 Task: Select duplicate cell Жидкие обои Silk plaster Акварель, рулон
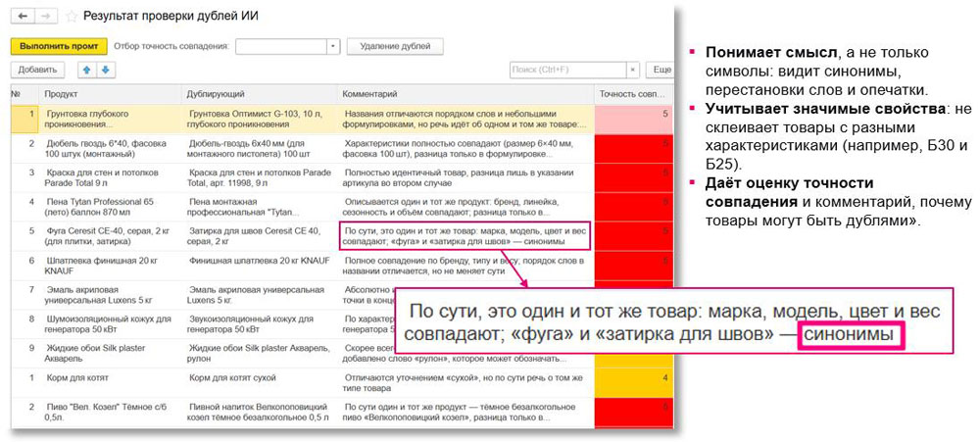pos(259,353)
